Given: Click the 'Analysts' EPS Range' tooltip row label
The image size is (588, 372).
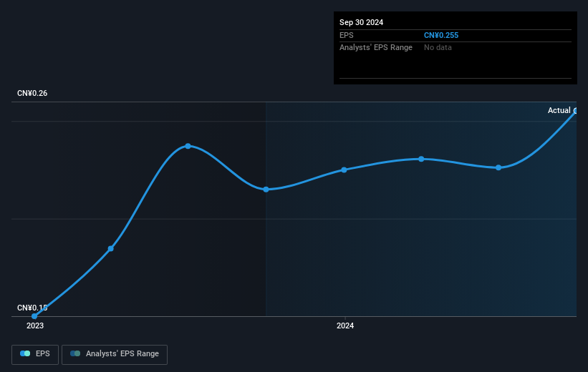Looking at the screenshot, I should tap(376, 48).
